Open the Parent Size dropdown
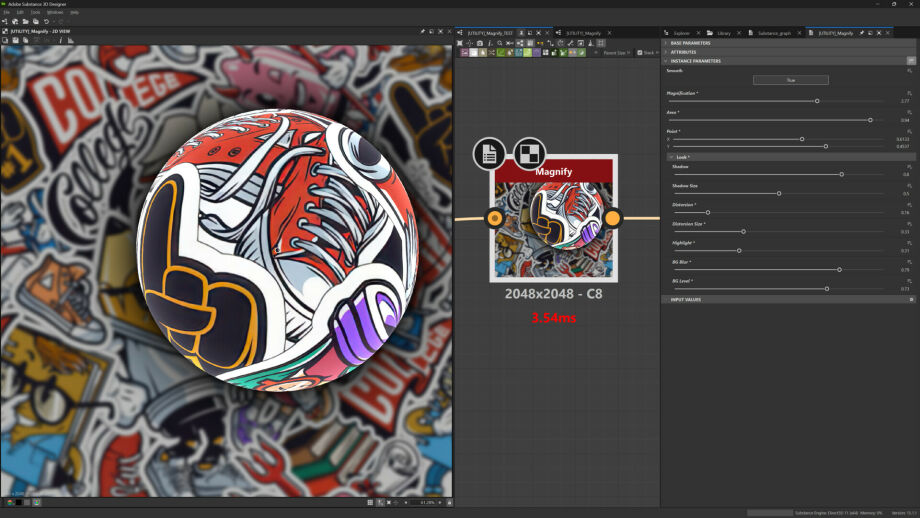 tap(617, 53)
